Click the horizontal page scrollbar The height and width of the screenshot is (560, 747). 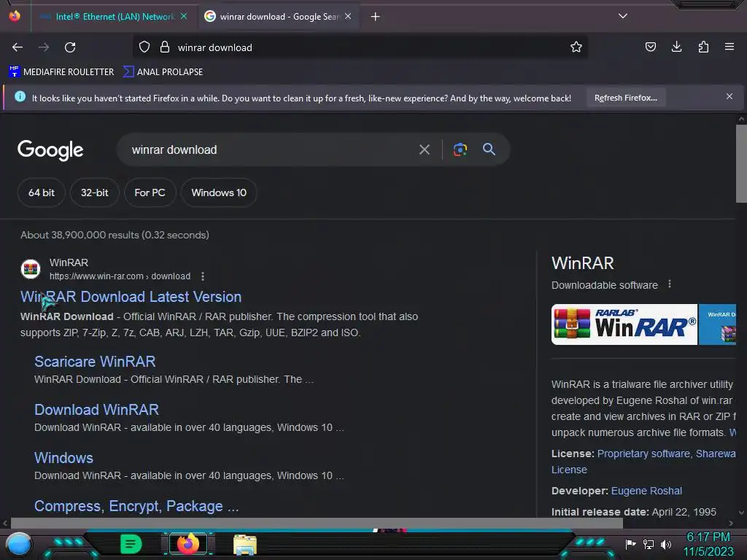tap(317, 523)
